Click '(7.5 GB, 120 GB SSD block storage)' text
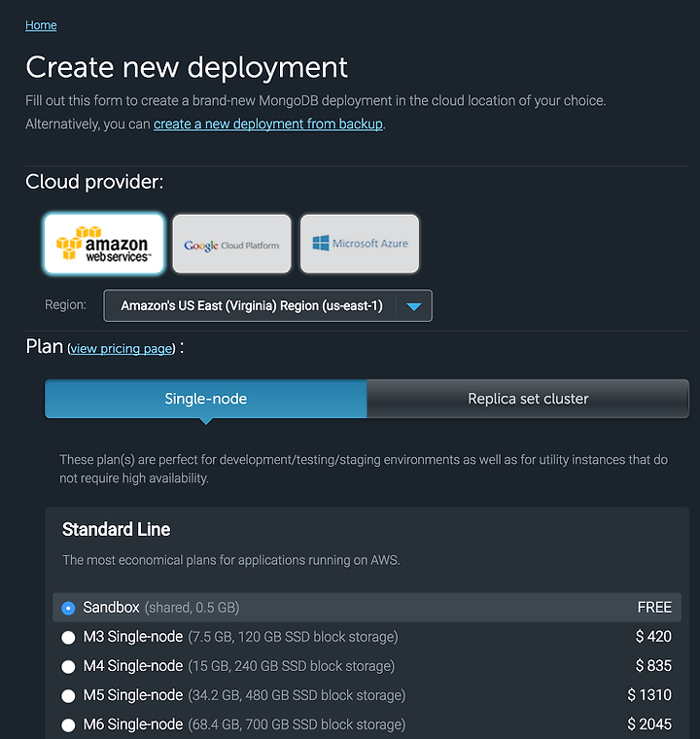 pyautogui.click(x=294, y=637)
